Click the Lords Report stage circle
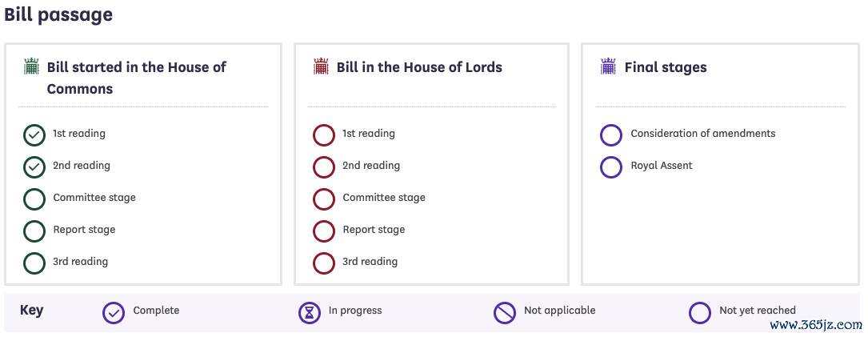This screenshot has width=868, height=337. 324,231
